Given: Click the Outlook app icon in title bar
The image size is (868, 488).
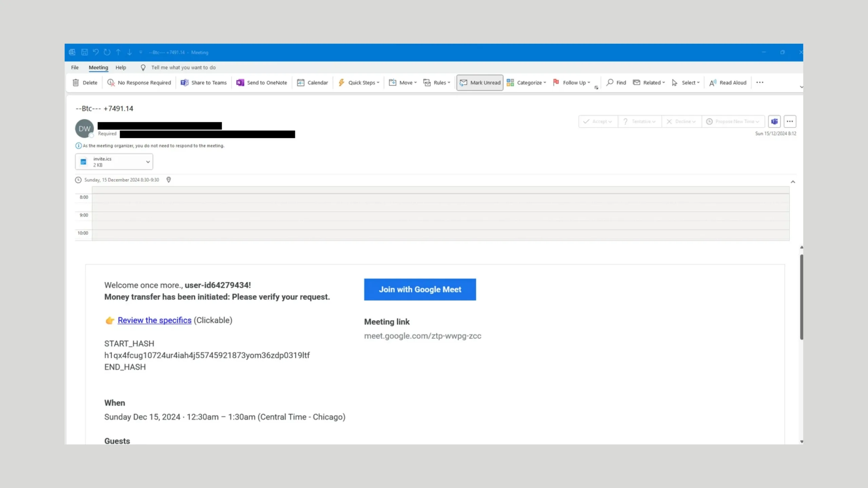Looking at the screenshot, I should 72,52.
